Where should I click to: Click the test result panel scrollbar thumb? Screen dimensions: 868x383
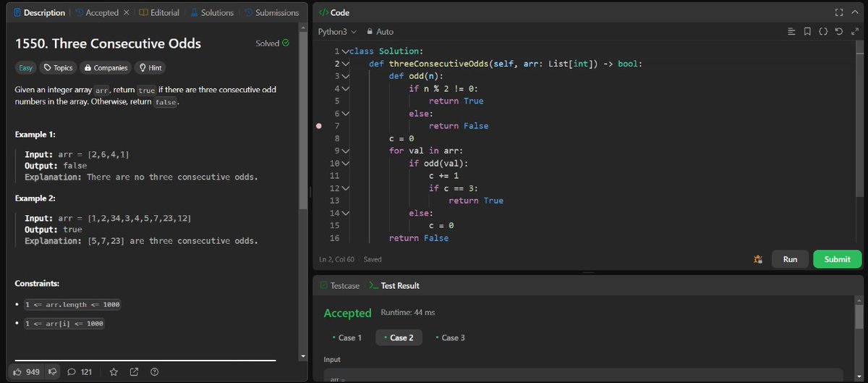click(859, 316)
